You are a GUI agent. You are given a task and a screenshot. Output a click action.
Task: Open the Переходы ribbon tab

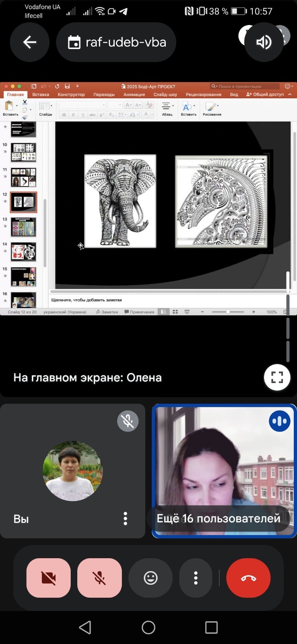tap(104, 95)
